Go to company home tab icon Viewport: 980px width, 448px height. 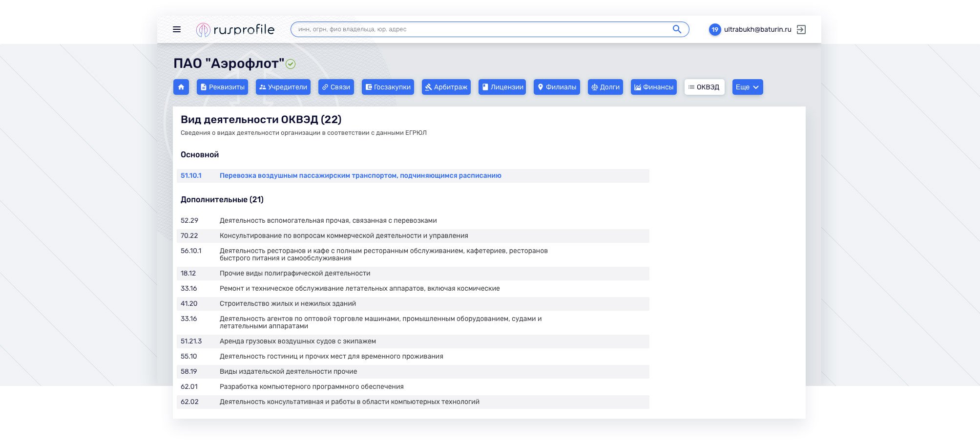click(x=181, y=87)
